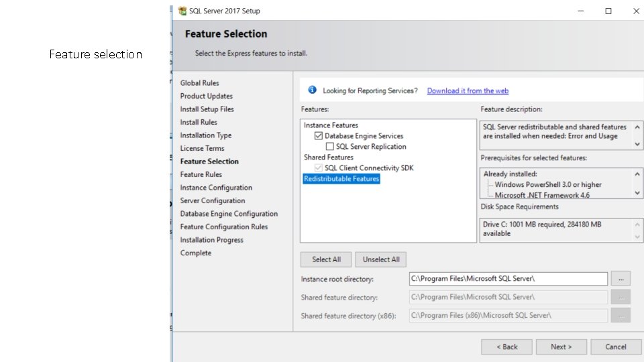Cancel the SQL Server setup
The image size is (644, 362).
pos(616,347)
